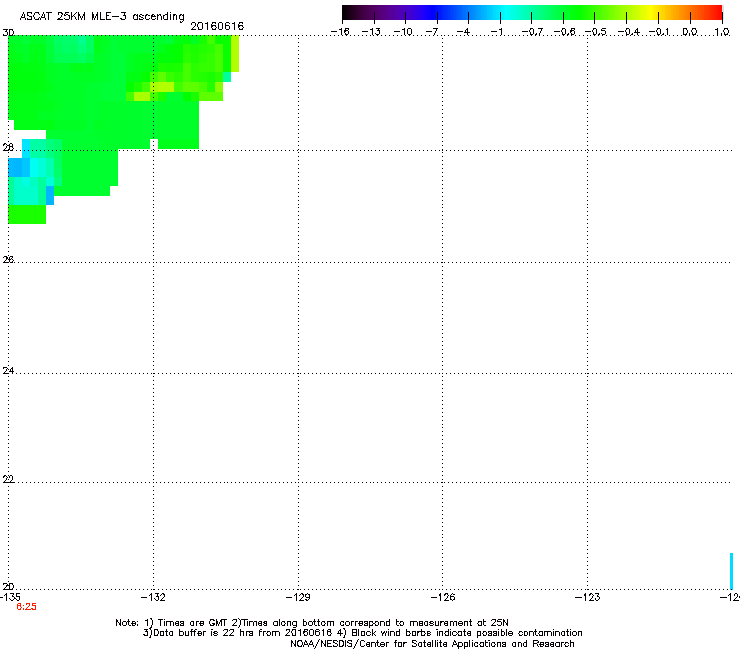Viewport: 740px width, 650px height.
Task: Click the NOAA/NESDIS credit line
Action: [x=432, y=644]
